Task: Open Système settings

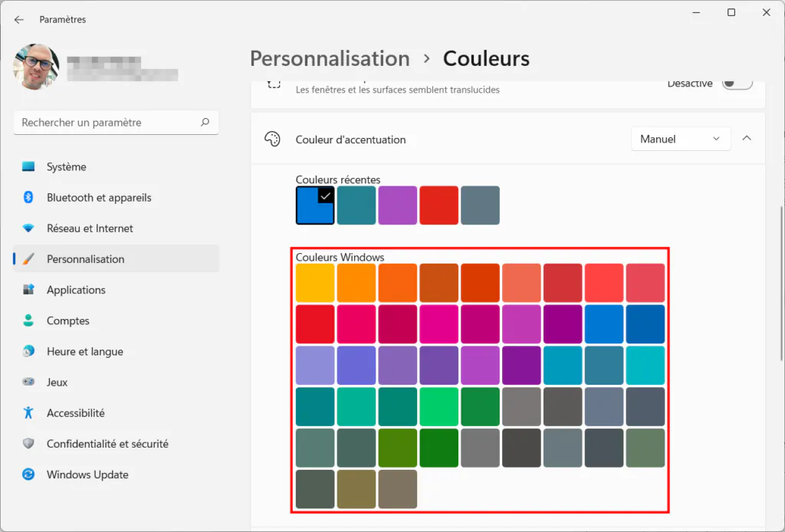Action: [x=117, y=166]
